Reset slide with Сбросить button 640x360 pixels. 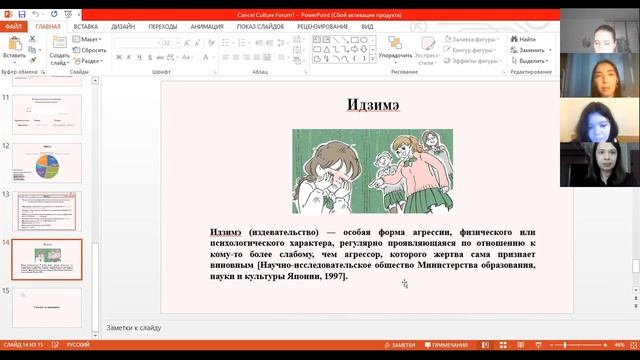coord(89,50)
